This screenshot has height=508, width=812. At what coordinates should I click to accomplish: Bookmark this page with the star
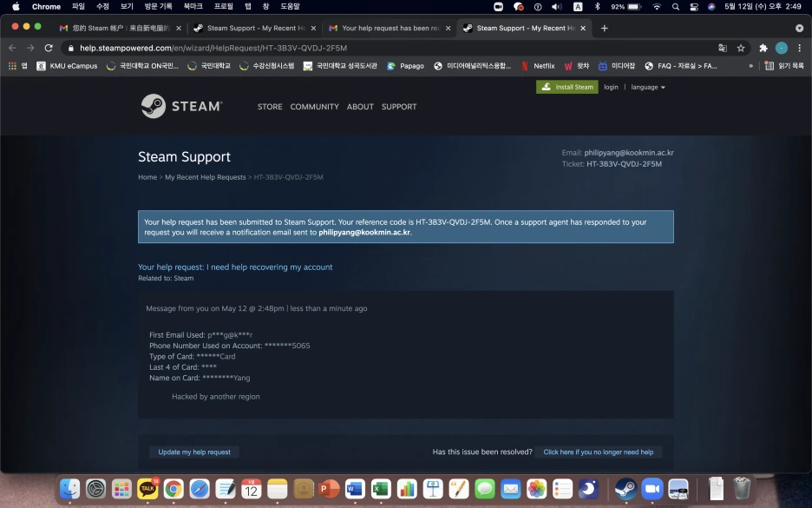[741, 48]
